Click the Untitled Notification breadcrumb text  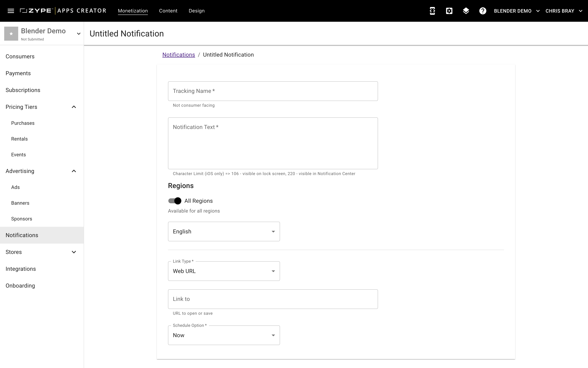[228, 55]
